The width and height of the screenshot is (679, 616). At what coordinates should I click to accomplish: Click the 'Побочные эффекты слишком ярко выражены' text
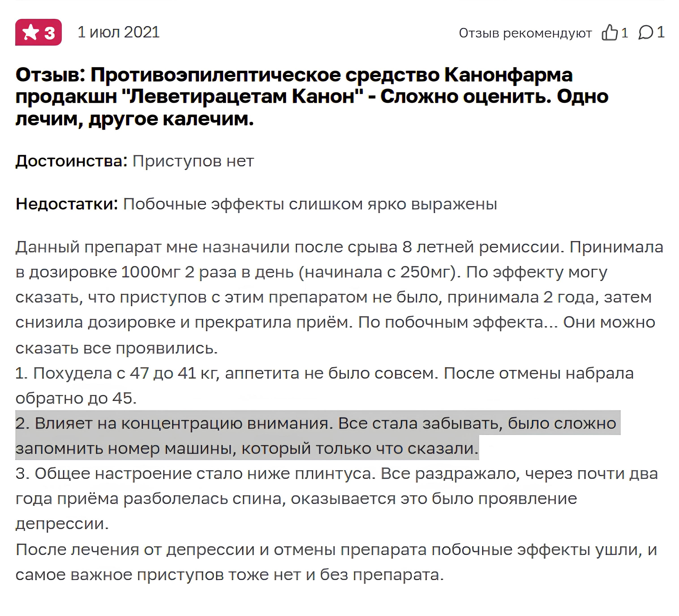point(310,204)
